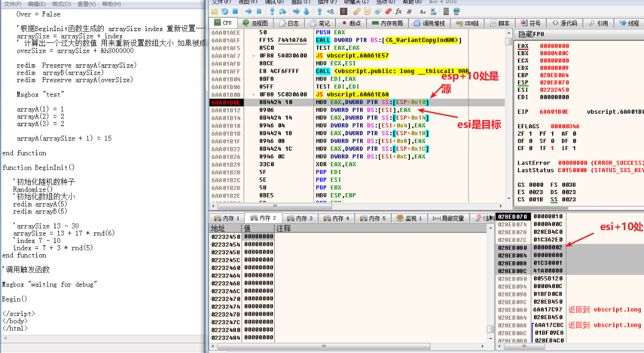Open the 引用 references tab
This screenshot has height=353, width=644.
coord(598,23)
